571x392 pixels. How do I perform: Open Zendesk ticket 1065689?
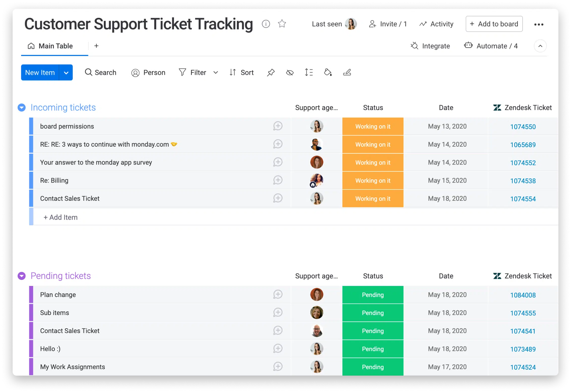[x=523, y=145]
